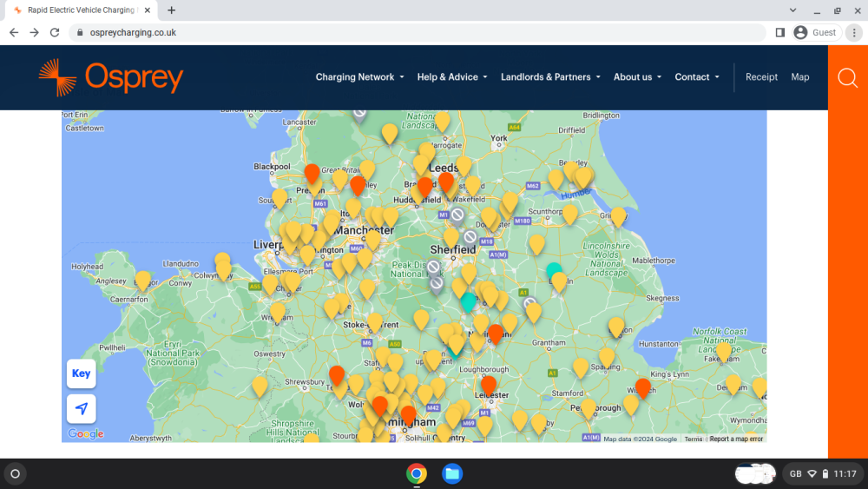Click Report a map error
Image resolution: width=868 pixels, height=489 pixels.
tap(736, 439)
